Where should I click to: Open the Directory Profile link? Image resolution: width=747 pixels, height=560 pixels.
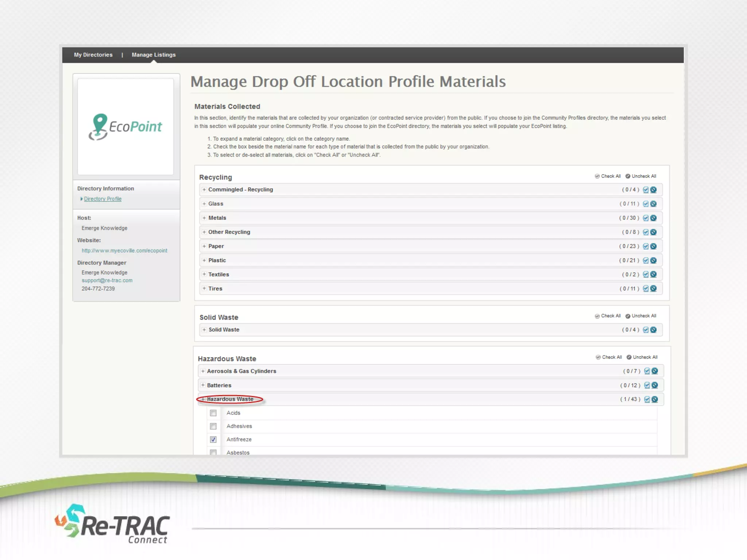pyautogui.click(x=102, y=199)
